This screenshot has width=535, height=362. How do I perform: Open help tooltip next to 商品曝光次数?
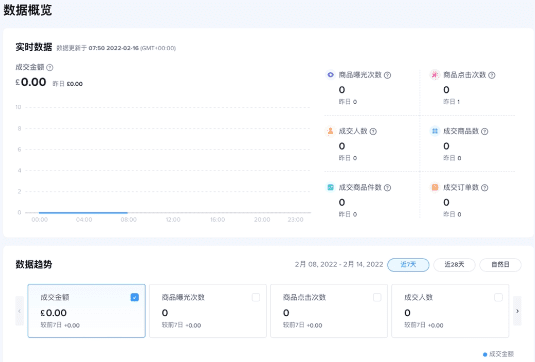387,75
